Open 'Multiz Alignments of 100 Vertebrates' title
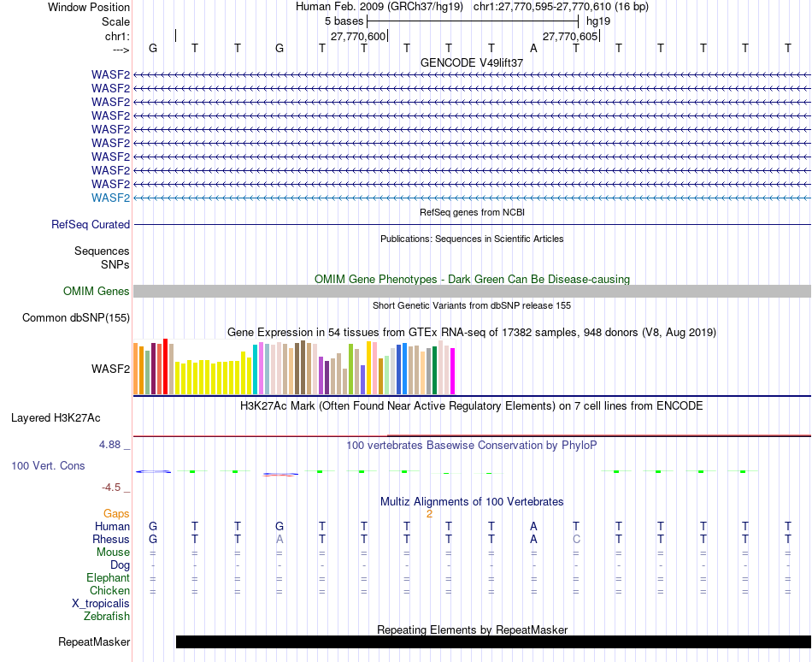The width and height of the screenshot is (812, 662). [472, 501]
